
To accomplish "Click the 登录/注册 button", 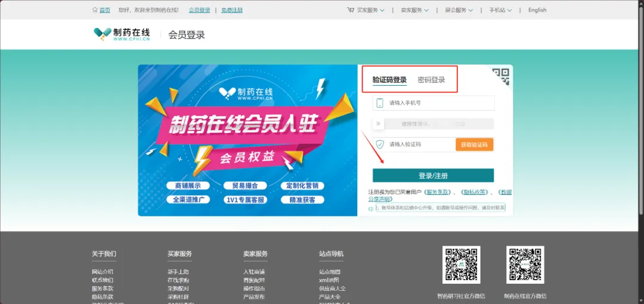I will point(434,175).
